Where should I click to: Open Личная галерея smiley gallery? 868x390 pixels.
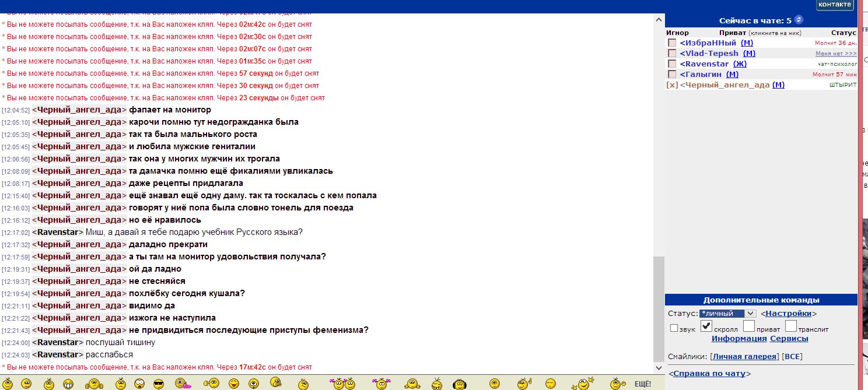pos(745,357)
